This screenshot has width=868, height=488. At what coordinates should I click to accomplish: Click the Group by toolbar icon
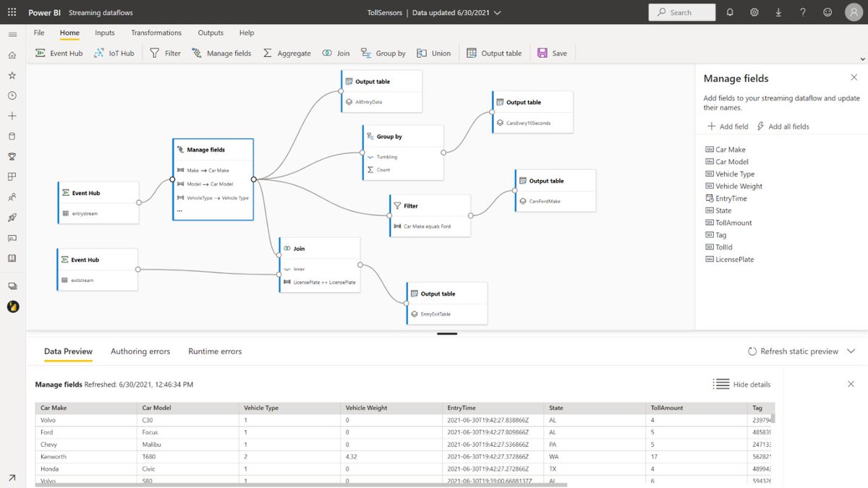click(383, 53)
